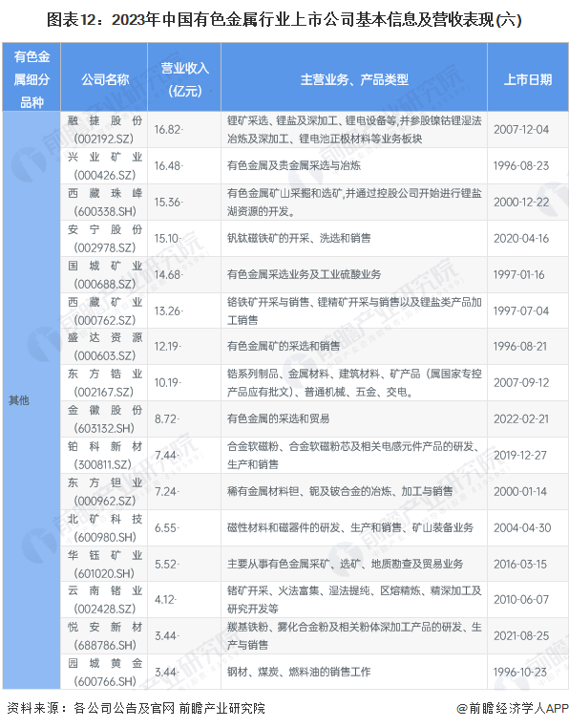Click the 金徽股份 revenue value 8.72
This screenshot has height=728, width=569.
point(167,418)
